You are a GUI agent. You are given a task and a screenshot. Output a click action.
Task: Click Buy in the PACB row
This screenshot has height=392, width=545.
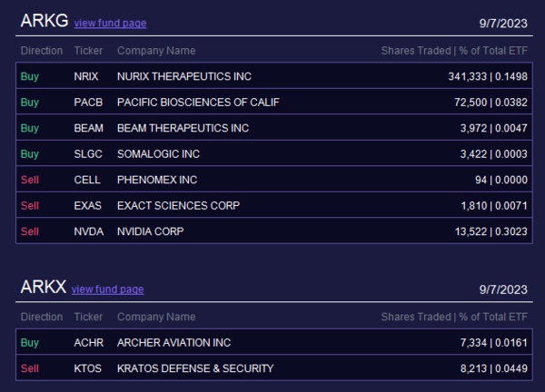[x=30, y=103]
